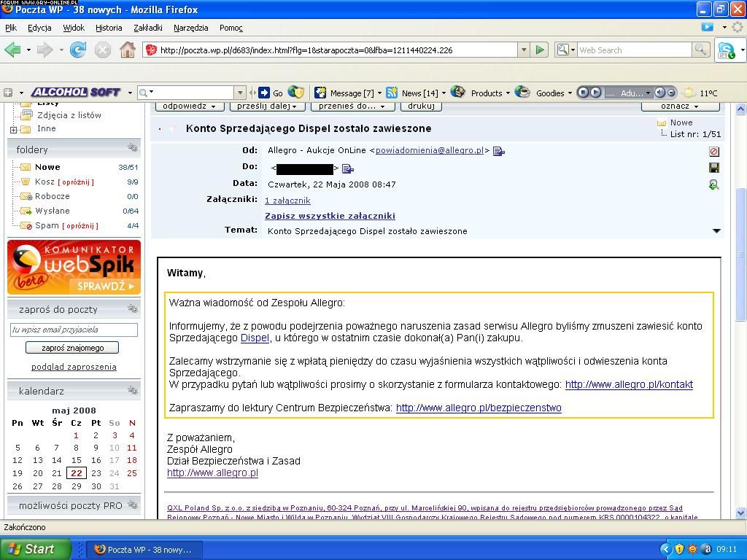Image resolution: width=747 pixels, height=560 pixels.
Task: Click the weather sun icon showing 11°C
Action: (689, 93)
